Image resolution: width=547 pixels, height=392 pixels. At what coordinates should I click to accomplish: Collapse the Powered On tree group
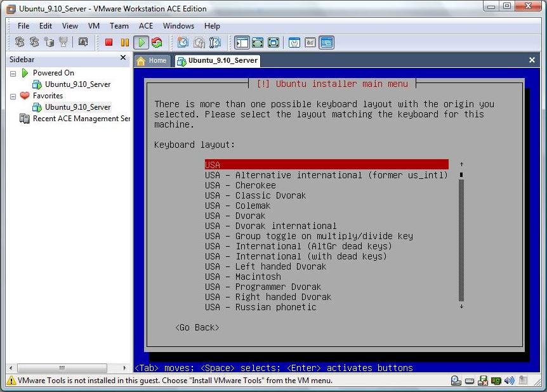[x=13, y=74]
